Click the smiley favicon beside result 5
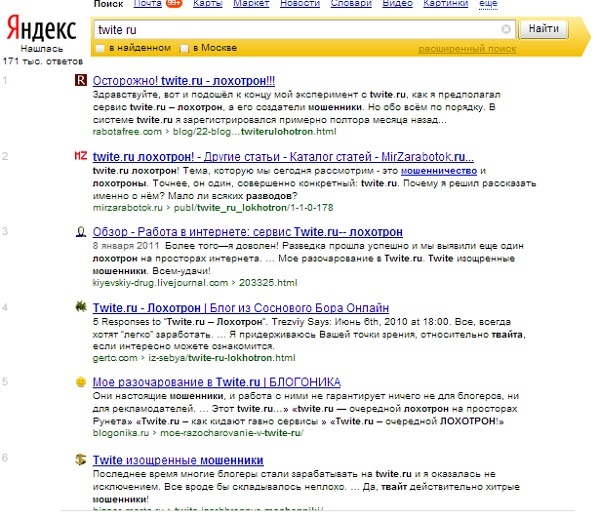Screen dimensions: 600x520 tap(81, 381)
